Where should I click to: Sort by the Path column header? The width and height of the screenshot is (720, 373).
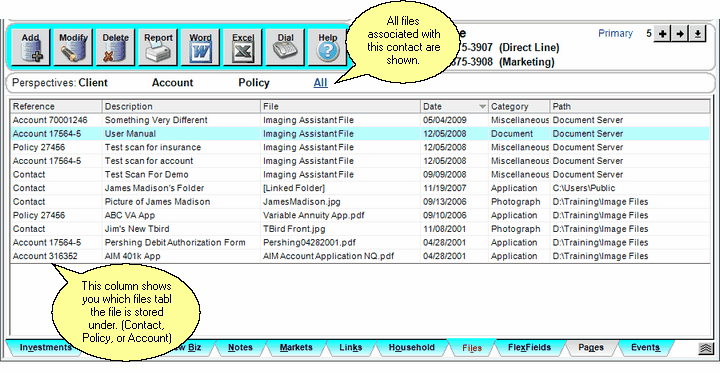(x=630, y=107)
